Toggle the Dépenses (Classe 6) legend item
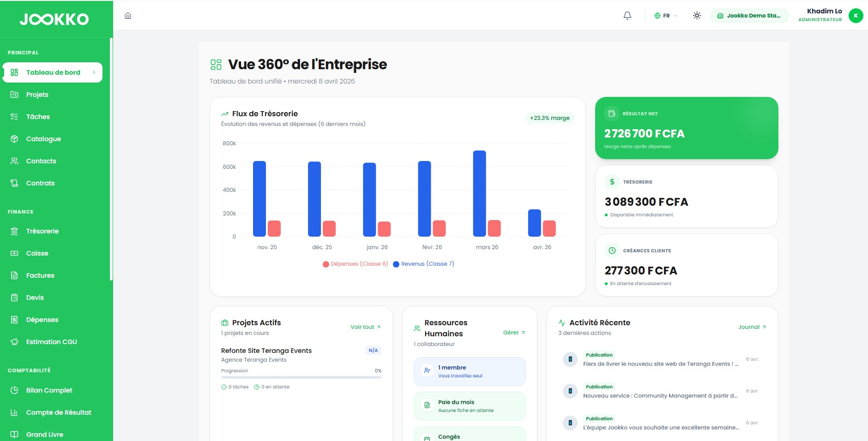The width and height of the screenshot is (868, 441). point(356,263)
